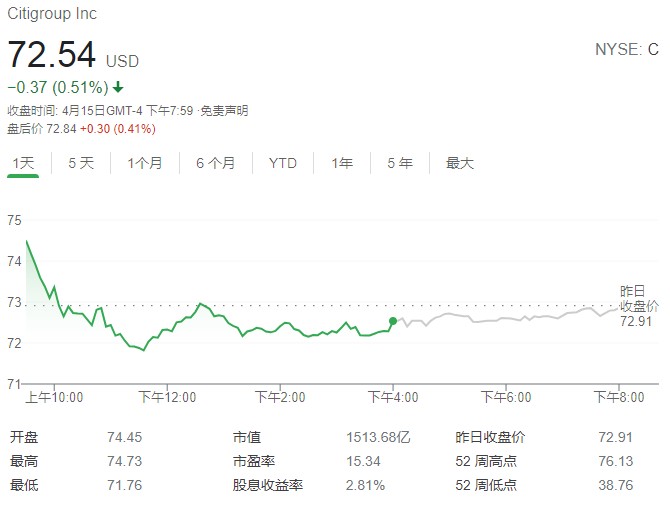This screenshot has width=670, height=510.
Task: Select the 1天 time range tab
Action: (23, 163)
